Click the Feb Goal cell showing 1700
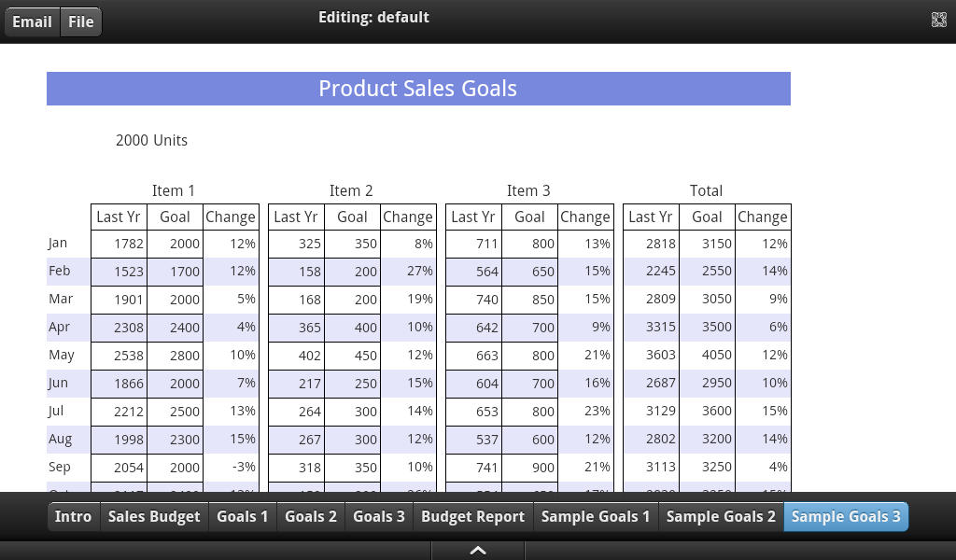Screen dimensions: 956x560 tap(175, 271)
